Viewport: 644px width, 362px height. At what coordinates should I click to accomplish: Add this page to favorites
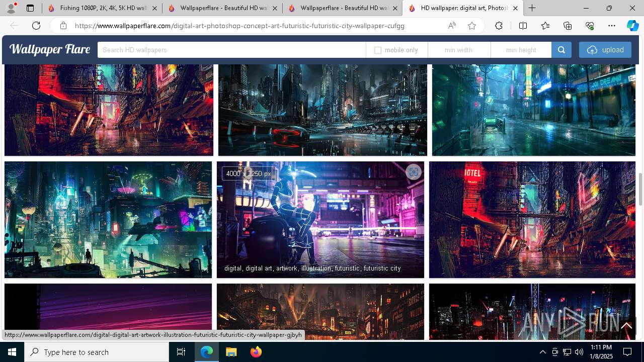[472, 26]
